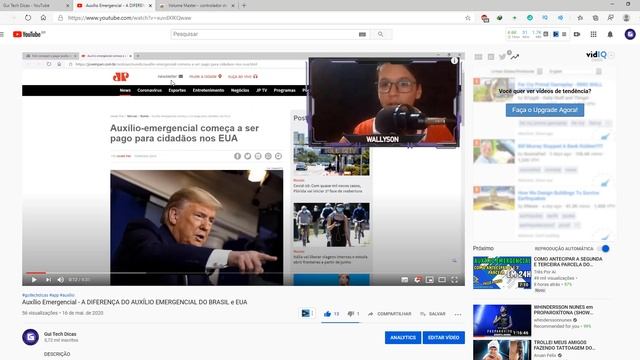Play the video with the play button
Image resolution: width=640 pixels, height=360 pixels.
coord(34,280)
